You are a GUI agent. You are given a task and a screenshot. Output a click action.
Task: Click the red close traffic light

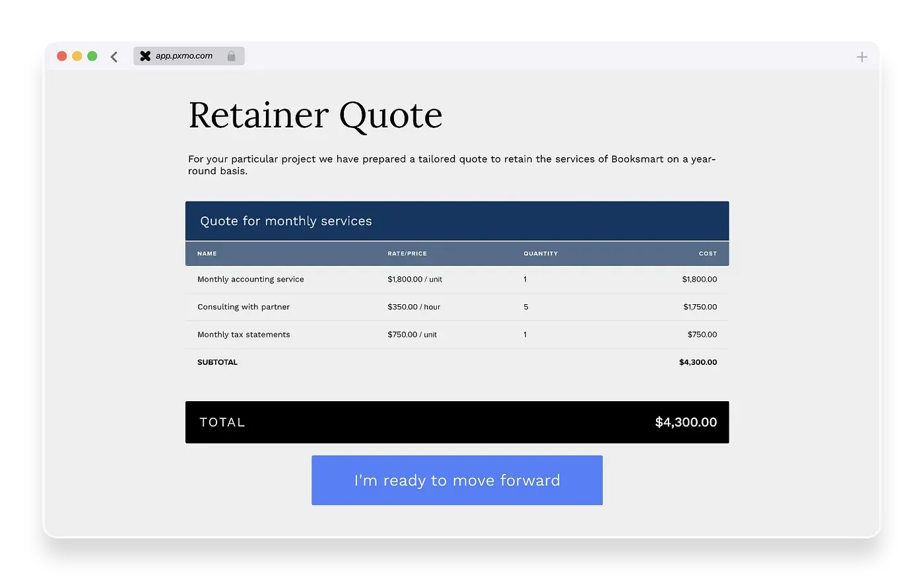coord(61,56)
